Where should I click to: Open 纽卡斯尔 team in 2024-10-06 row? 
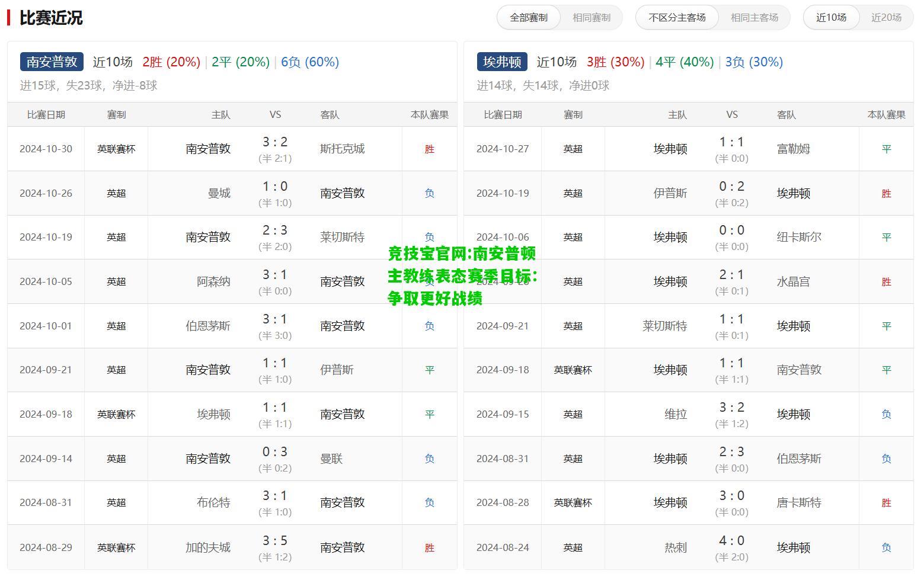point(799,237)
